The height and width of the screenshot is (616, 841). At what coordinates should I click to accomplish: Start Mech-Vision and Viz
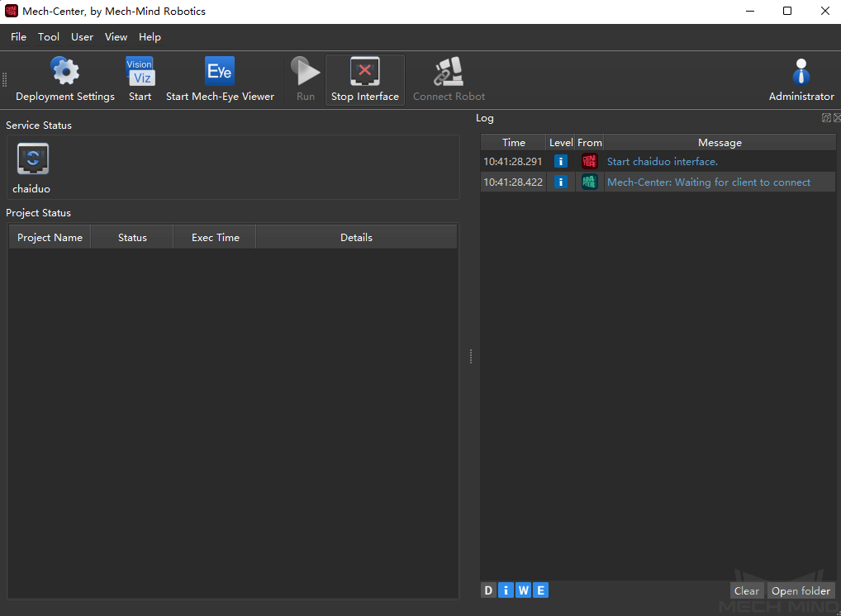pyautogui.click(x=140, y=79)
